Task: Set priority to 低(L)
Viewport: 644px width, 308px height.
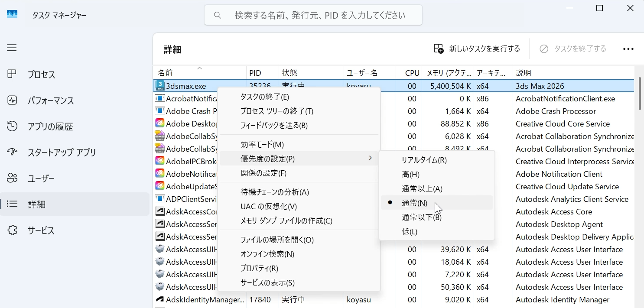Action: tap(437, 232)
